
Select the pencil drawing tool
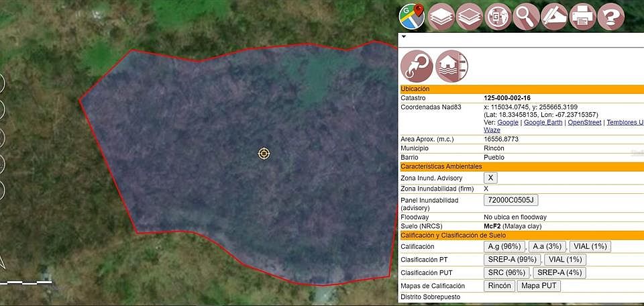(555, 17)
